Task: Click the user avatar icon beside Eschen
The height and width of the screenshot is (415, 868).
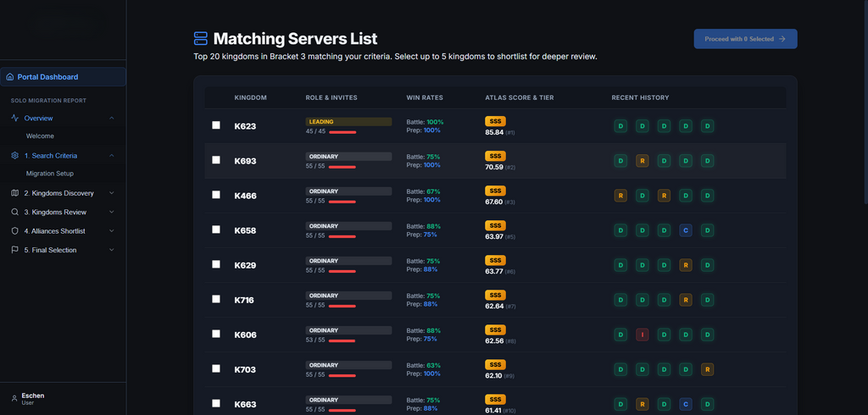Action: (x=14, y=398)
